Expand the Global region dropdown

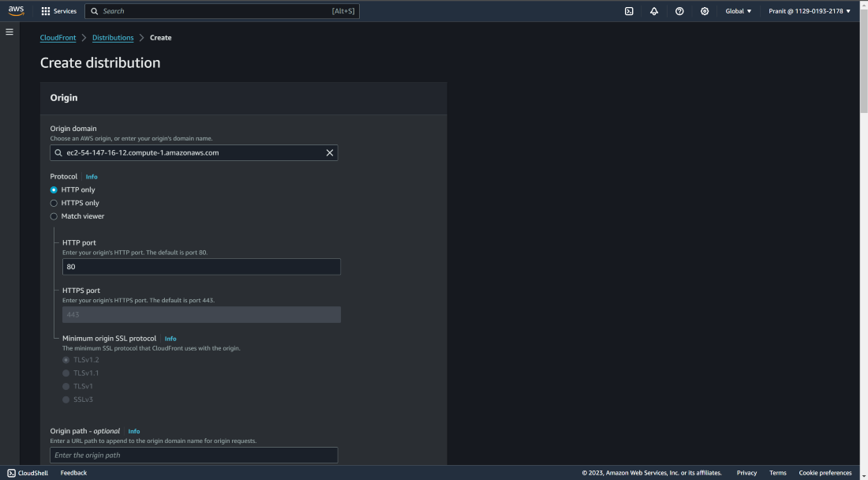click(739, 11)
